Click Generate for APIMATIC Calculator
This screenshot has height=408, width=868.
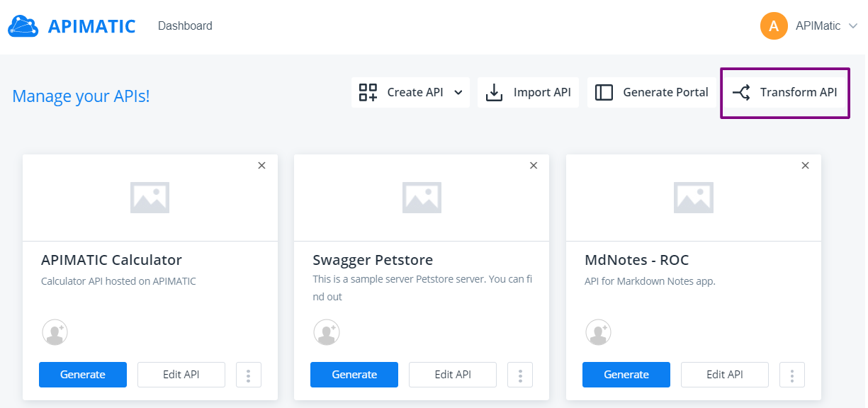coord(83,375)
